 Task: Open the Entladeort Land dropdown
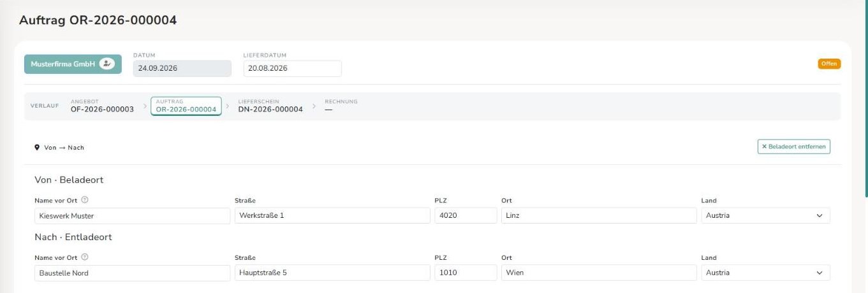tap(765, 273)
